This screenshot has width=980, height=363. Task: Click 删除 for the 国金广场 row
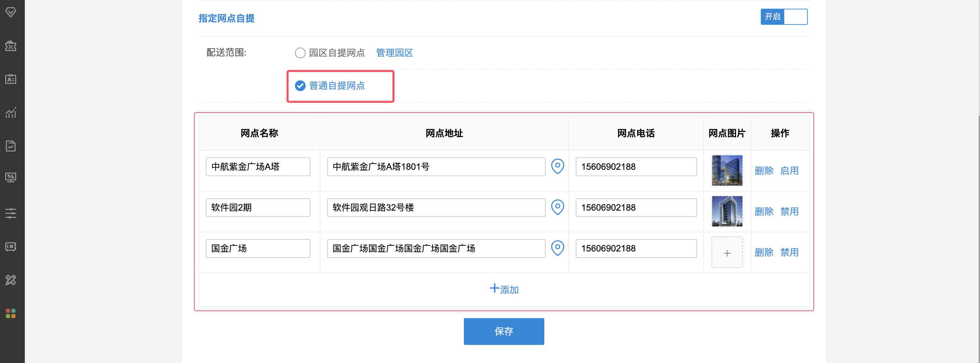coord(764,252)
